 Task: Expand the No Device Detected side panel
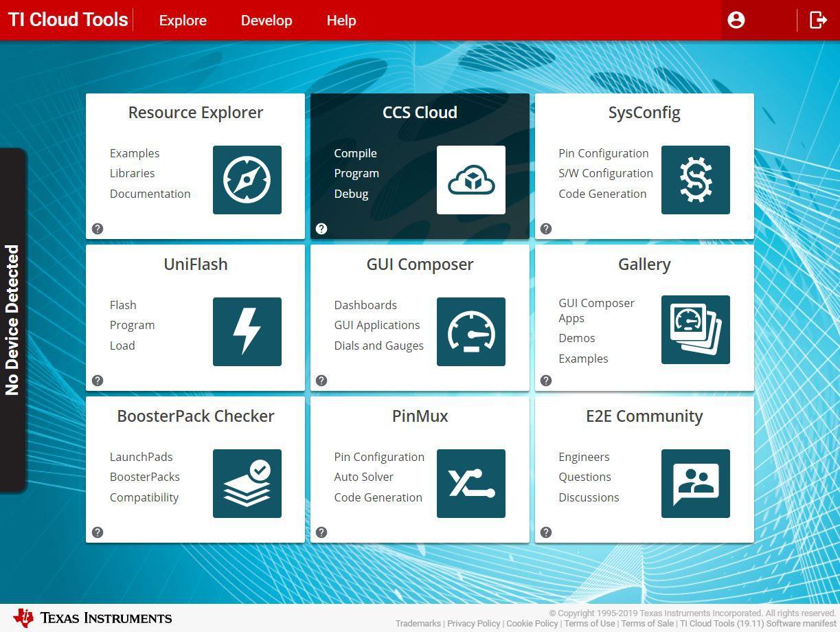tap(12, 320)
